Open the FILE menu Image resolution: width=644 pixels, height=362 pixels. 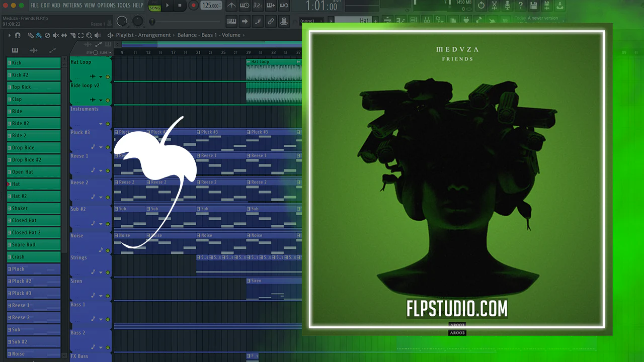[34, 6]
